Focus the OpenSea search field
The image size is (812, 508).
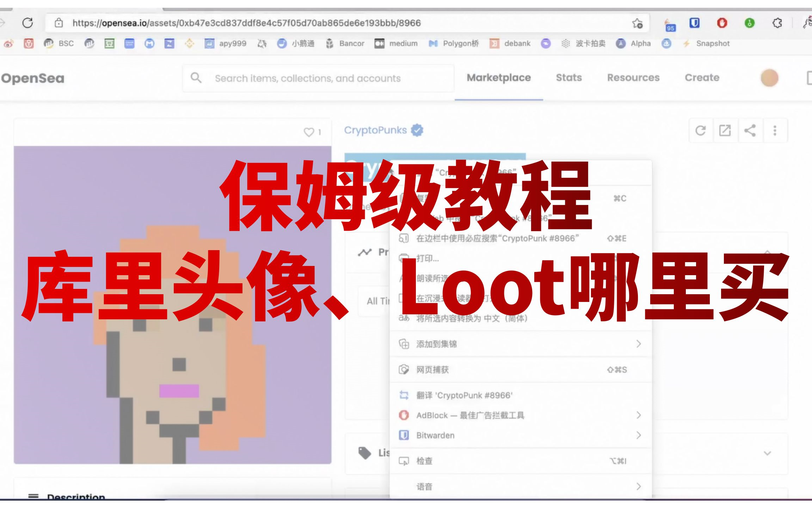click(x=318, y=78)
